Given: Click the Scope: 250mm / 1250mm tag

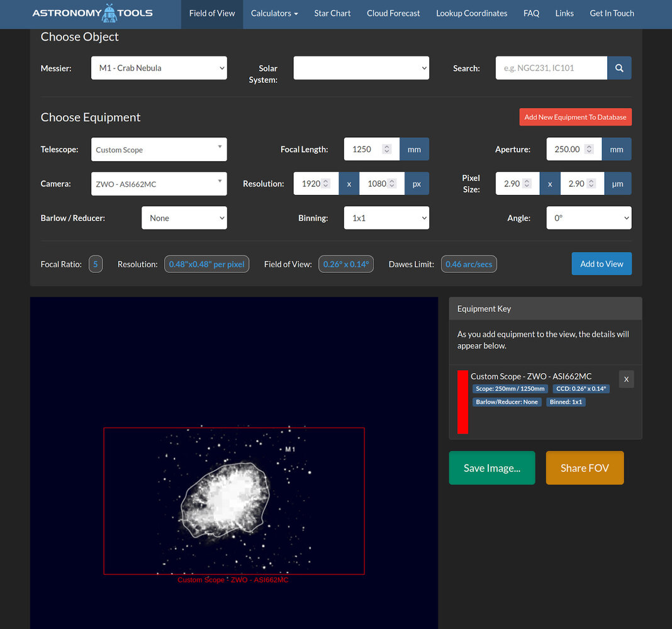Looking at the screenshot, I should tap(510, 389).
